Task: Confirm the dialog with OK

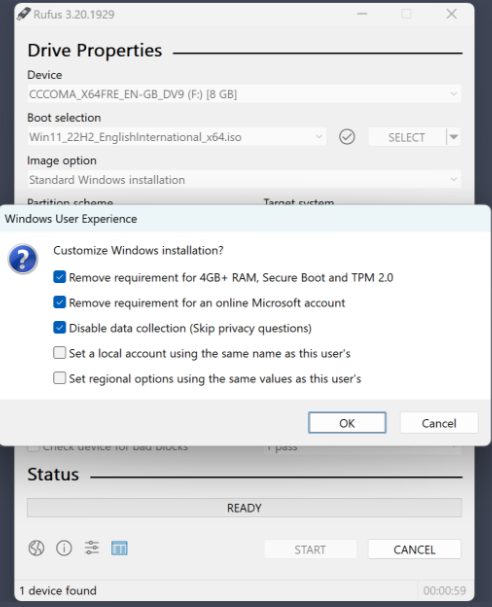Action: tap(347, 423)
